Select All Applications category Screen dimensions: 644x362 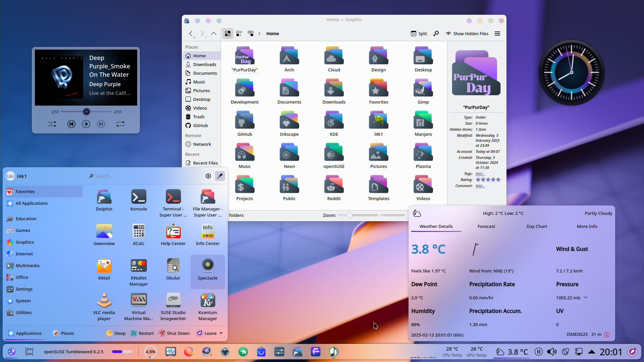pos(44,203)
